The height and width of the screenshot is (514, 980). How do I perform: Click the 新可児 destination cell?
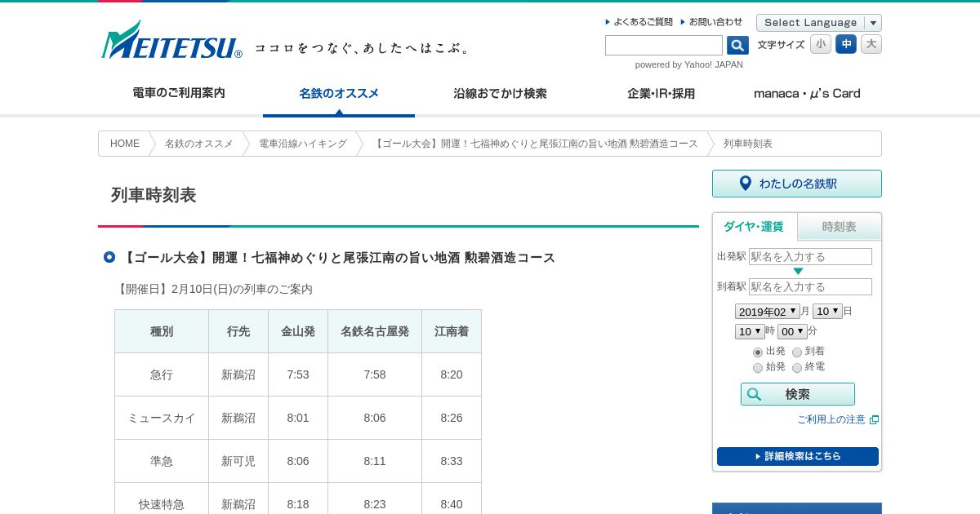[238, 461]
